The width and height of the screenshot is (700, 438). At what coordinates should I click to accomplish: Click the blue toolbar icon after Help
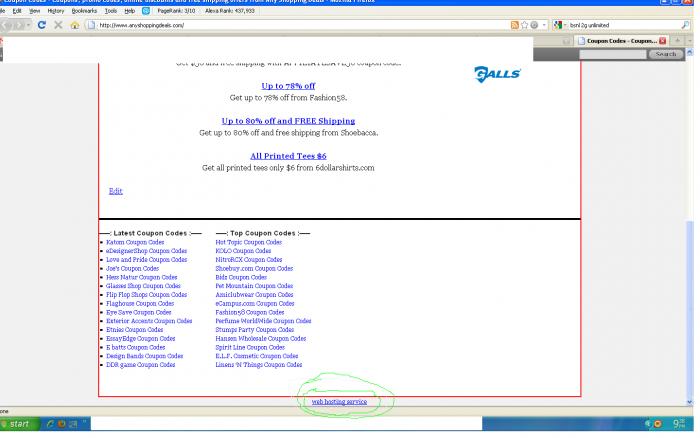tap(146, 11)
